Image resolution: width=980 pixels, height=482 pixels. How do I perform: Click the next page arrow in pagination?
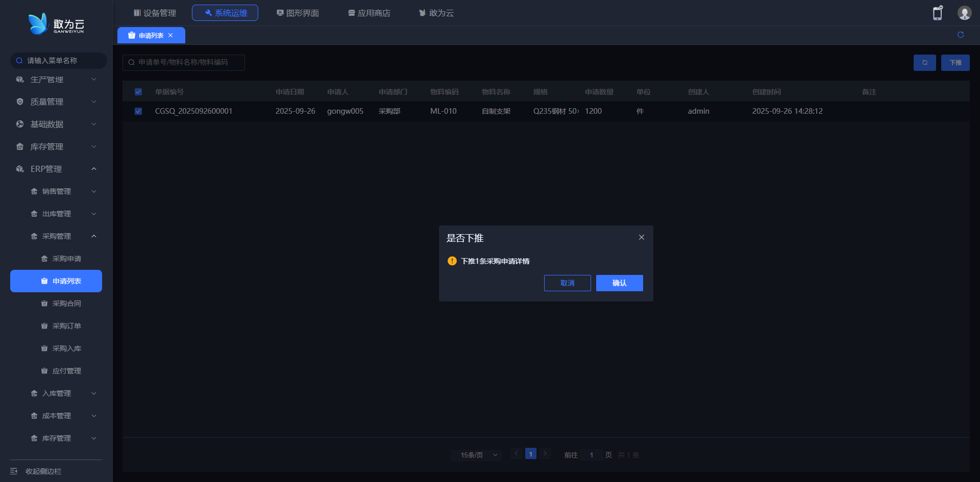tap(545, 453)
